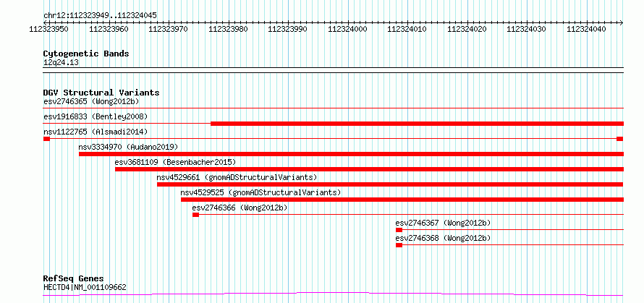This screenshot has height=303, width=644.
Task: Select the 12q24.13 band label
Action: click(61, 63)
